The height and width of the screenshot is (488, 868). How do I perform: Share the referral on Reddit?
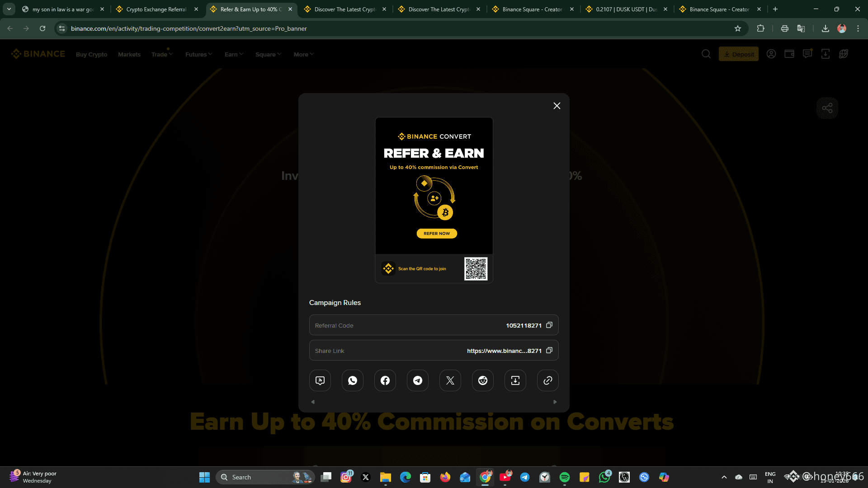pyautogui.click(x=483, y=380)
